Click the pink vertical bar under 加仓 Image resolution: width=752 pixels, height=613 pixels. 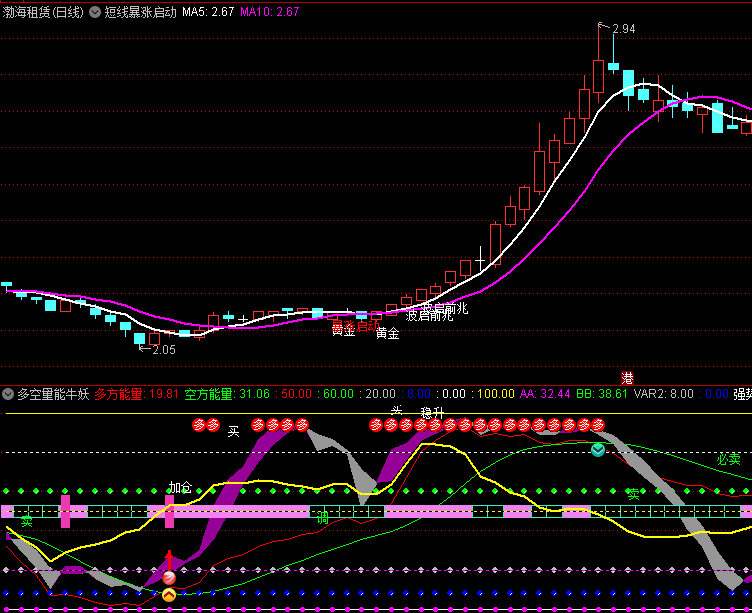tap(169, 512)
